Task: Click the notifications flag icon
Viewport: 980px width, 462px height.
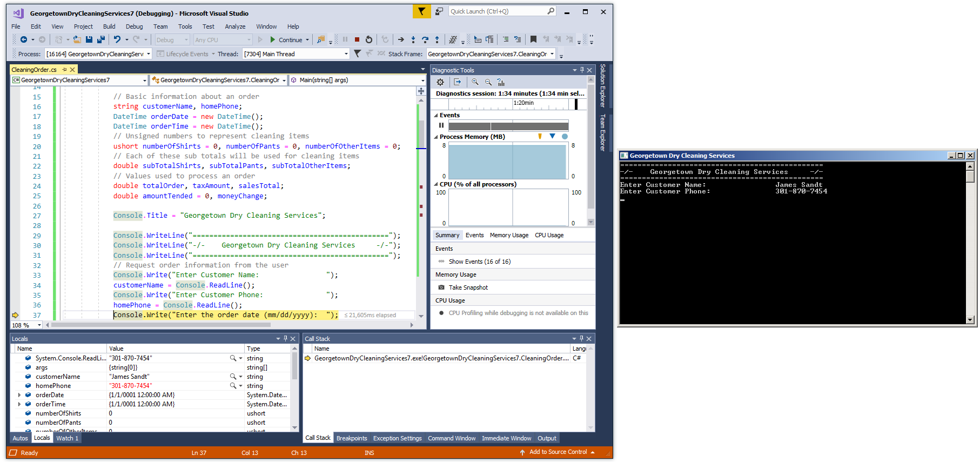Action: [421, 11]
